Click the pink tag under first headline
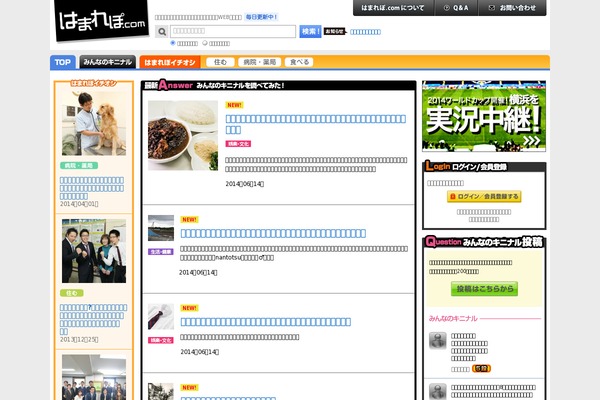Image resolution: width=600 pixels, height=400 pixels. (x=238, y=144)
